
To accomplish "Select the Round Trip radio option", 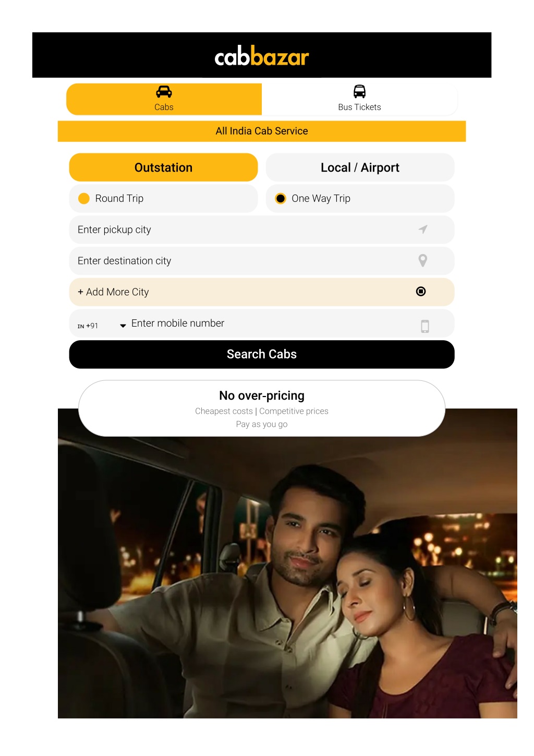I will click(164, 198).
